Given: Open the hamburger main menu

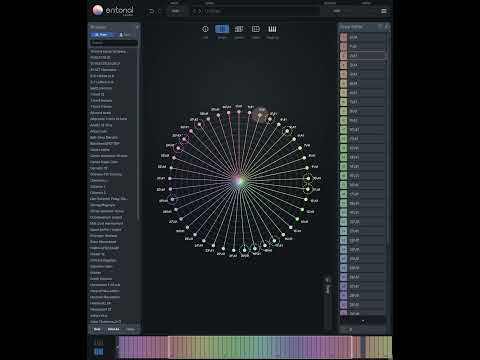Looking at the screenshot, I should pyautogui.click(x=384, y=11).
